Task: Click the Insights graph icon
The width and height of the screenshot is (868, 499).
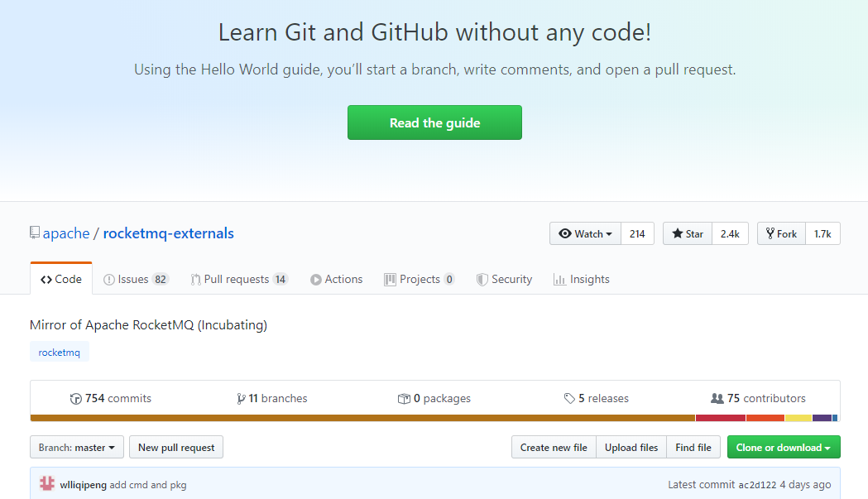Action: (559, 280)
